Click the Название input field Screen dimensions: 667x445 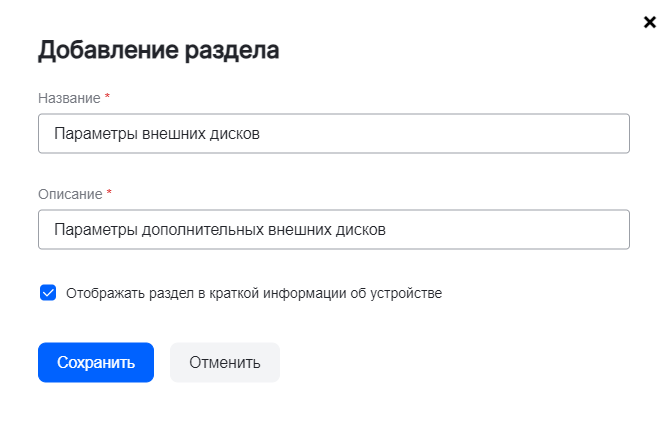(x=333, y=133)
